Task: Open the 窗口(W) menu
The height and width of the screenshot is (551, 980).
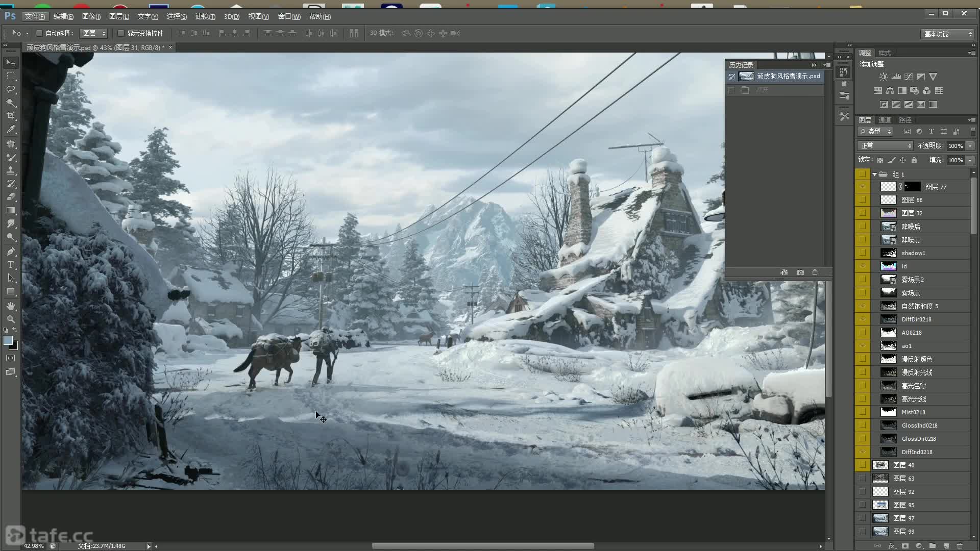Action: (x=289, y=17)
